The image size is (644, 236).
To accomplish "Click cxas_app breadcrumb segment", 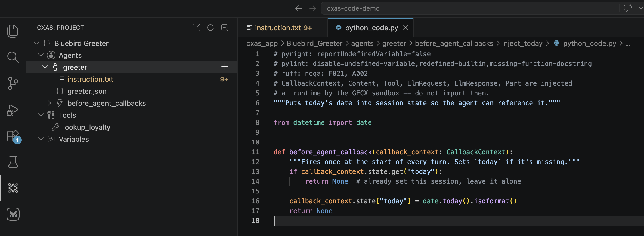I will click(x=262, y=43).
